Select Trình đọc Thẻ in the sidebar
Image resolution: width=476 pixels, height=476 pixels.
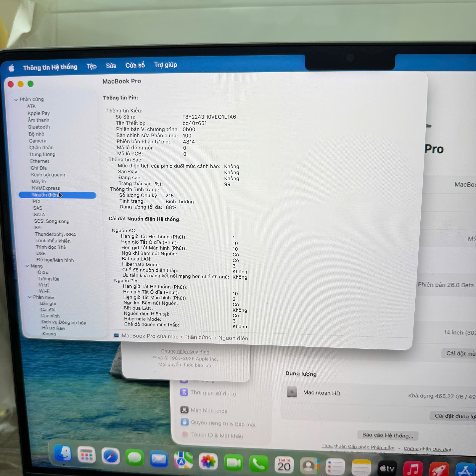coord(51,247)
